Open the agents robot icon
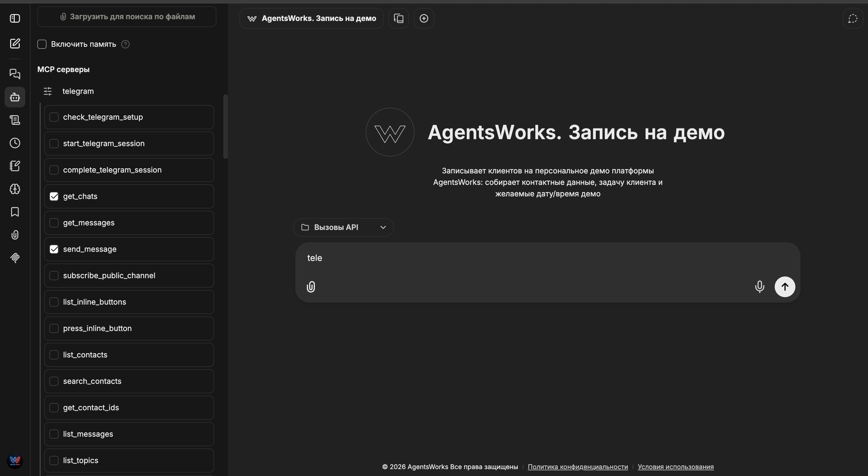The height and width of the screenshot is (476, 868). pyautogui.click(x=15, y=97)
